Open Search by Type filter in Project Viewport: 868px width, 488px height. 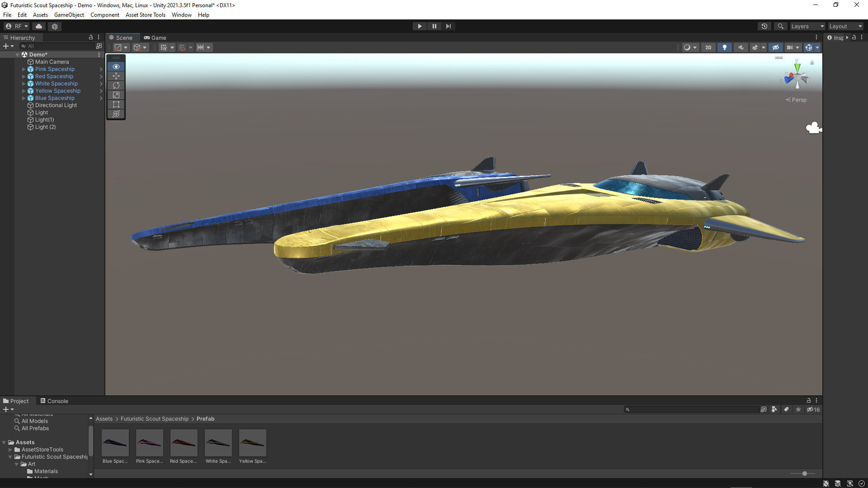click(774, 409)
